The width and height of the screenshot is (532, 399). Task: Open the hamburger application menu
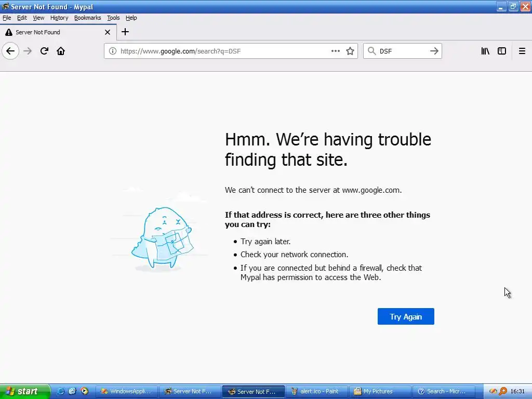tap(522, 51)
